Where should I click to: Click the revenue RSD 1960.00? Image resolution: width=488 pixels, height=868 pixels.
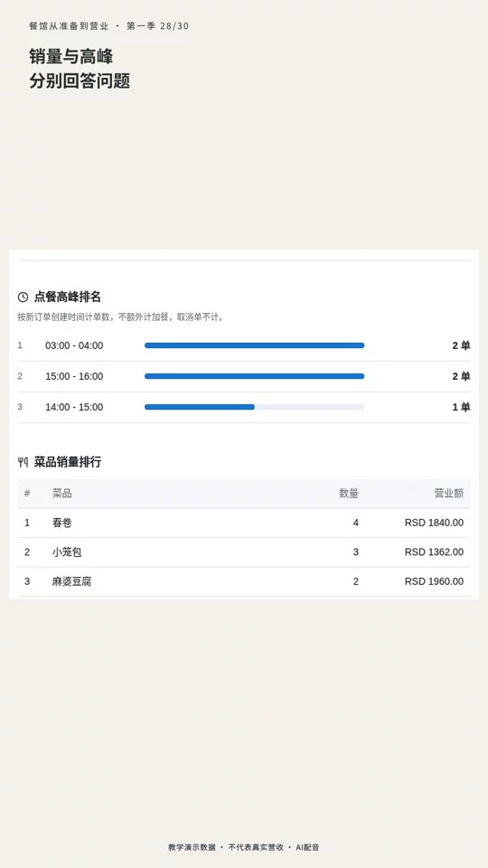click(x=435, y=581)
